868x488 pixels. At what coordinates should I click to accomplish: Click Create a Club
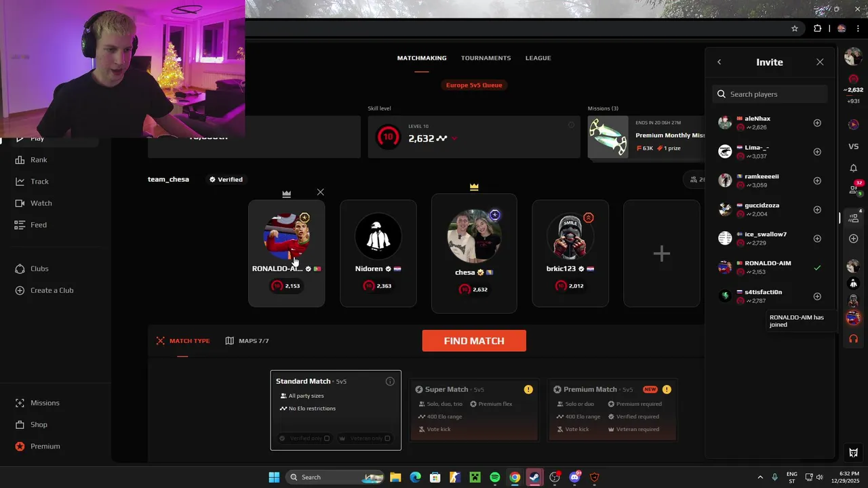point(44,291)
